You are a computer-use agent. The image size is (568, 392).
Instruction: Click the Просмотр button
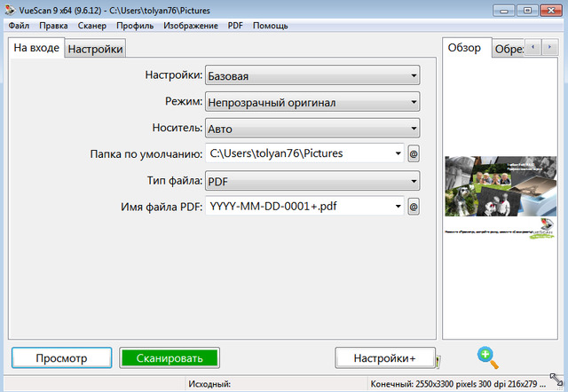click(61, 358)
